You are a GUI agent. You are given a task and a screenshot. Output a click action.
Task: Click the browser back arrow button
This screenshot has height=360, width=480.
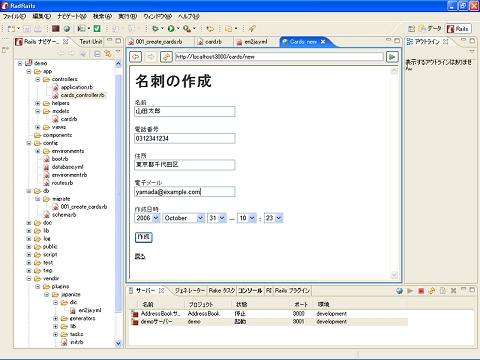pyautogui.click(x=136, y=57)
